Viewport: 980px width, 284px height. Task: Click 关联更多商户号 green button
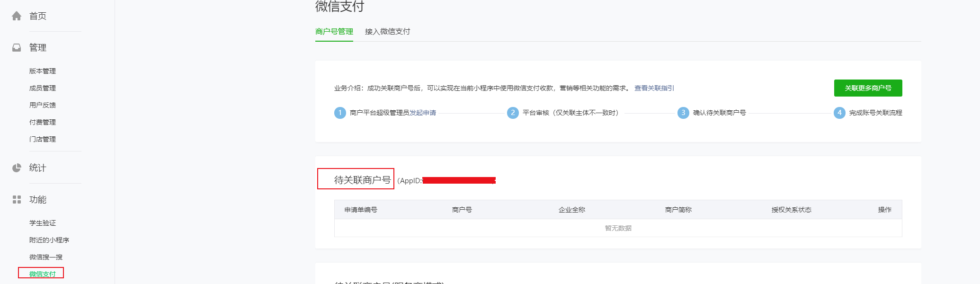click(x=868, y=88)
